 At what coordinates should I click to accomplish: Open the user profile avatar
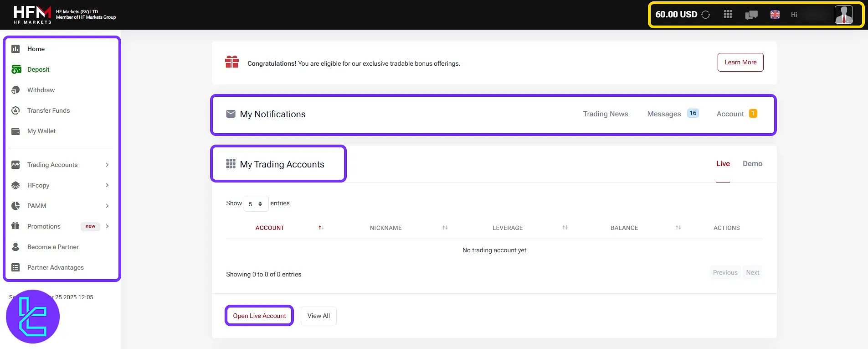(x=844, y=15)
